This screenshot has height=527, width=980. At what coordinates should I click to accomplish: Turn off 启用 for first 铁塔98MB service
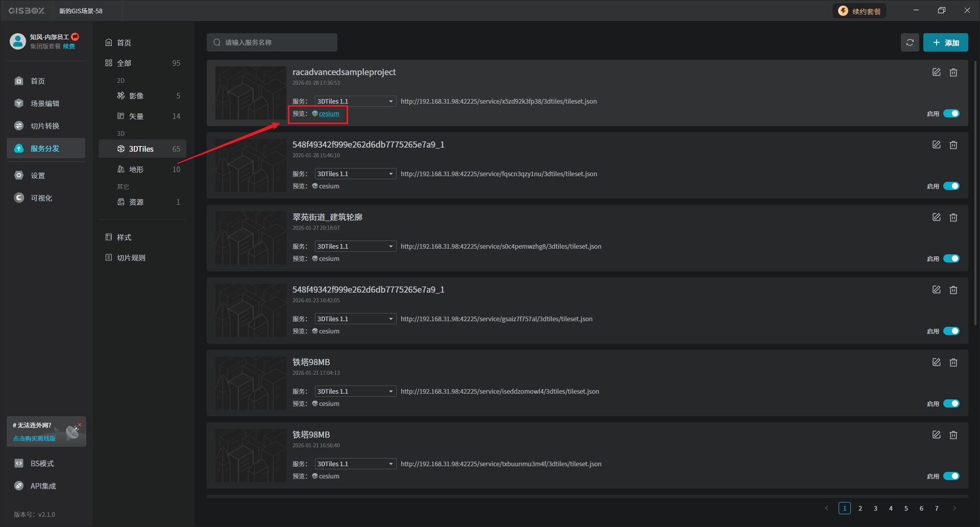click(951, 403)
